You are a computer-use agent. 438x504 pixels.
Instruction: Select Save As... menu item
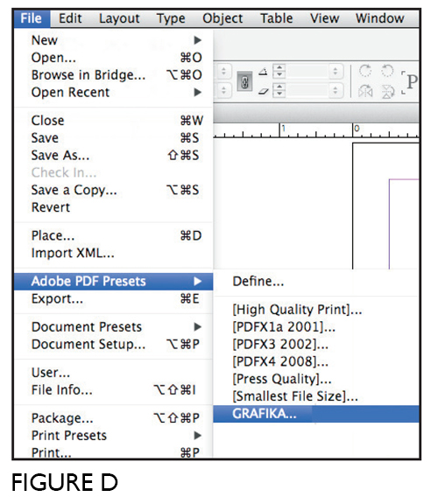click(114, 155)
